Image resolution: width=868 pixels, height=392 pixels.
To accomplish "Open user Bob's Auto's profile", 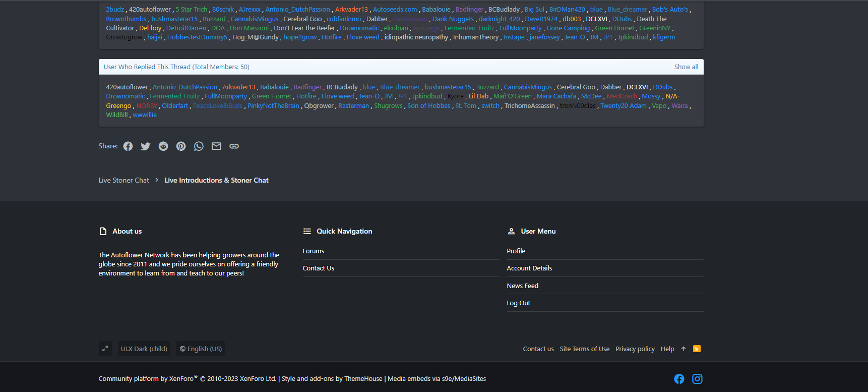I will 670,9.
